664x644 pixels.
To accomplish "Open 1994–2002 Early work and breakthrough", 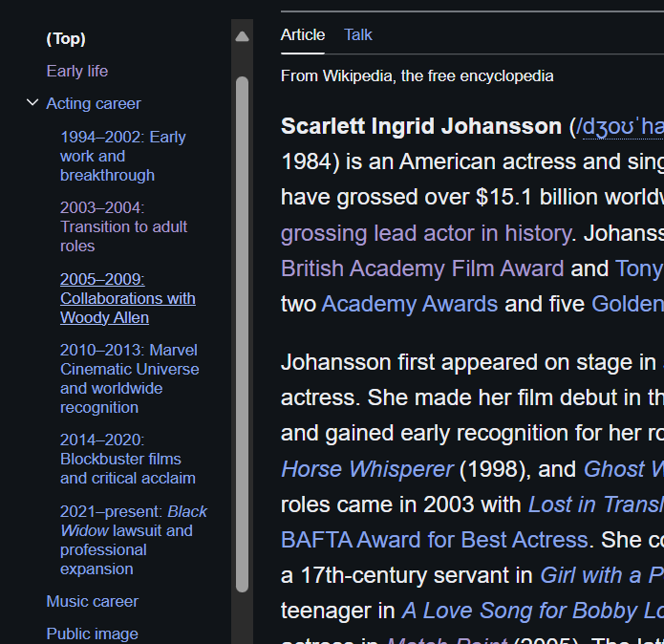I will click(122, 156).
